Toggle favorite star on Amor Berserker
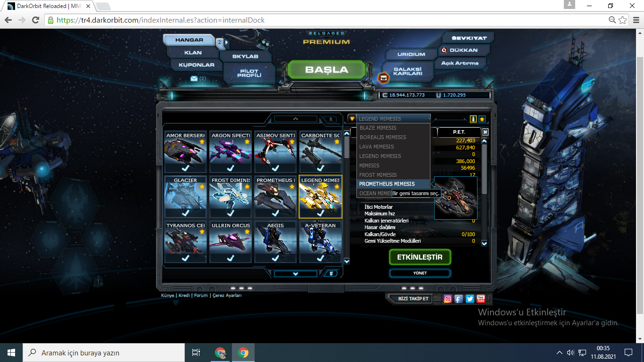644x362 pixels. [x=202, y=141]
